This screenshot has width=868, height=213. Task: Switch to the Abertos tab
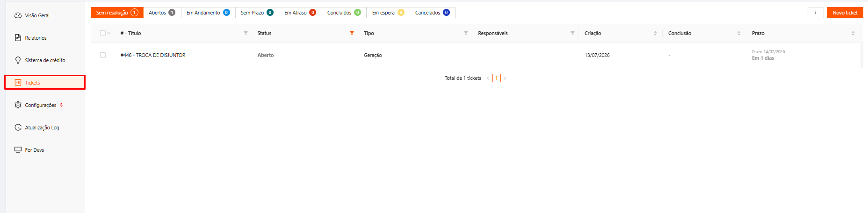pos(162,13)
